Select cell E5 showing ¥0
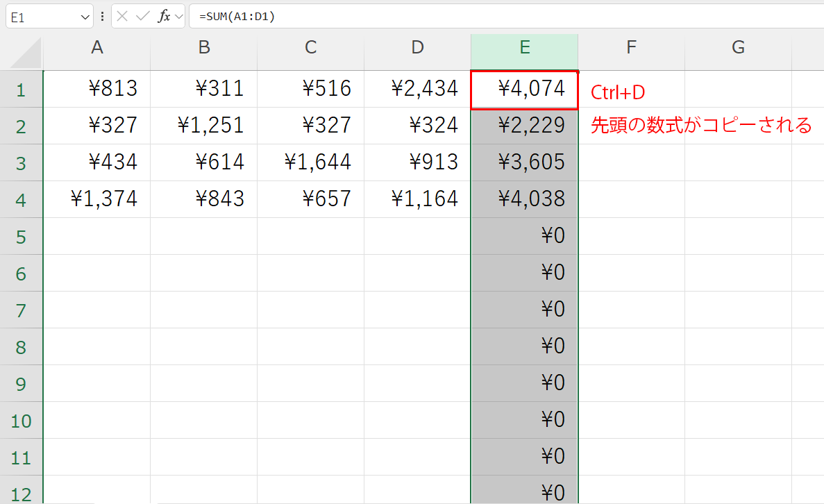The height and width of the screenshot is (504, 824). click(524, 235)
